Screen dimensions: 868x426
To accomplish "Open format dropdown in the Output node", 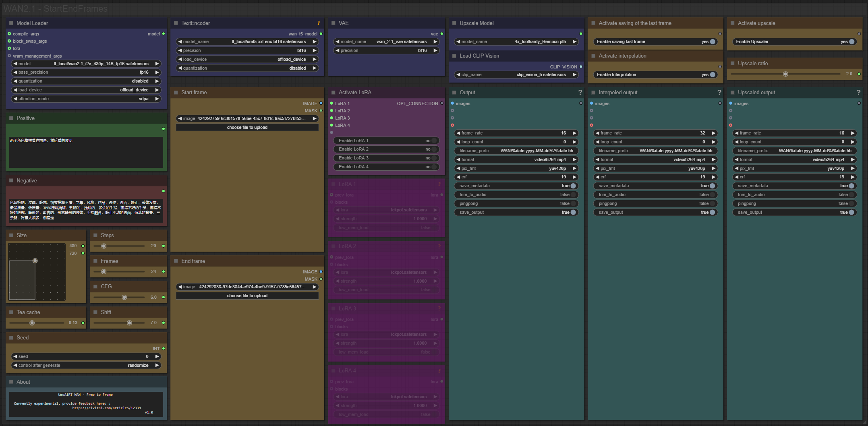I will click(516, 159).
